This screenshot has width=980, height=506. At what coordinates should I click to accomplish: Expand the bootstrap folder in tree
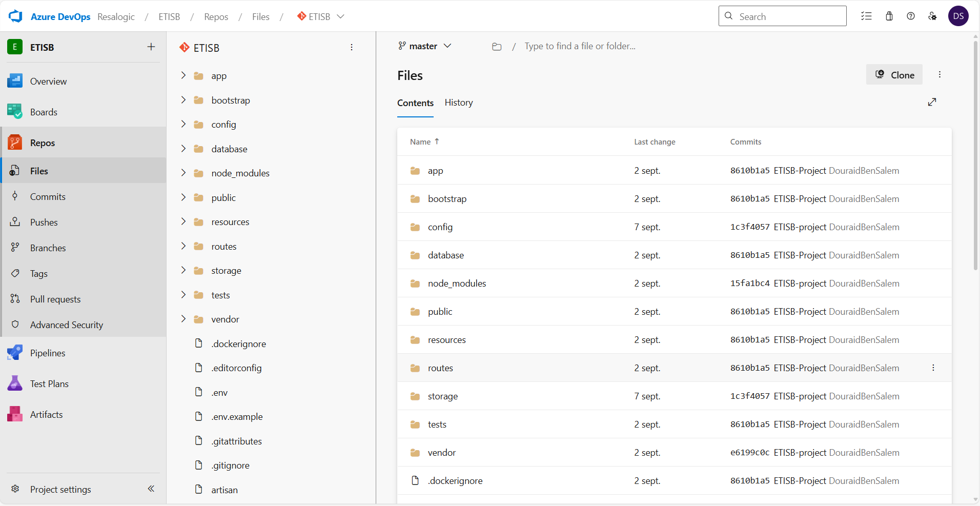[183, 99]
